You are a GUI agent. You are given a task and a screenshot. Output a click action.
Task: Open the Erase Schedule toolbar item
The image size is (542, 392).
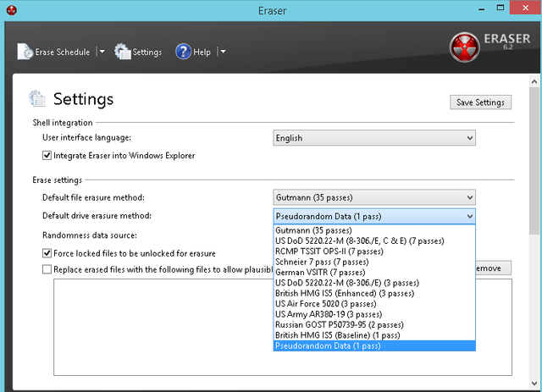click(x=62, y=52)
